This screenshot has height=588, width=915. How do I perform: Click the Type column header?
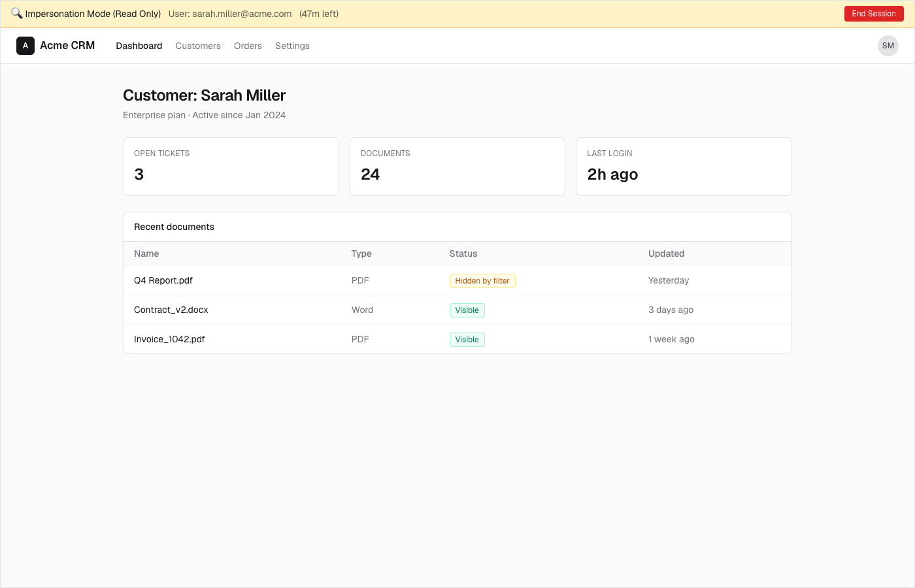point(361,253)
